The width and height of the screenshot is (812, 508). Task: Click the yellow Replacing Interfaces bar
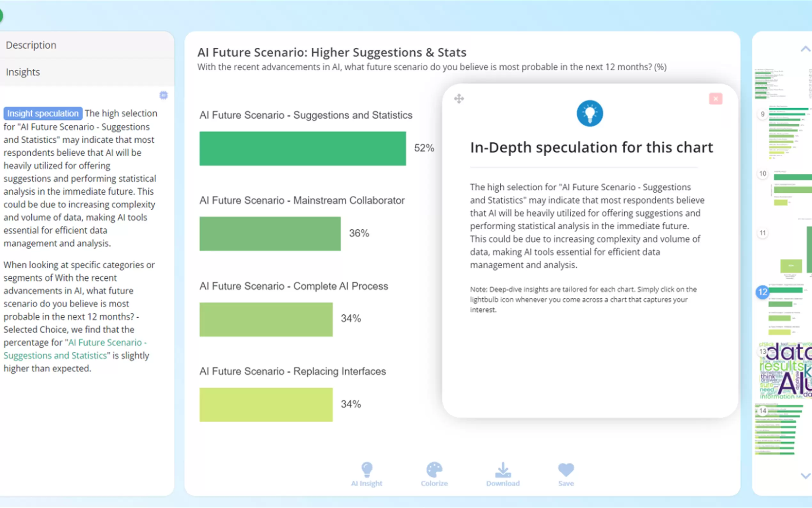click(266, 405)
